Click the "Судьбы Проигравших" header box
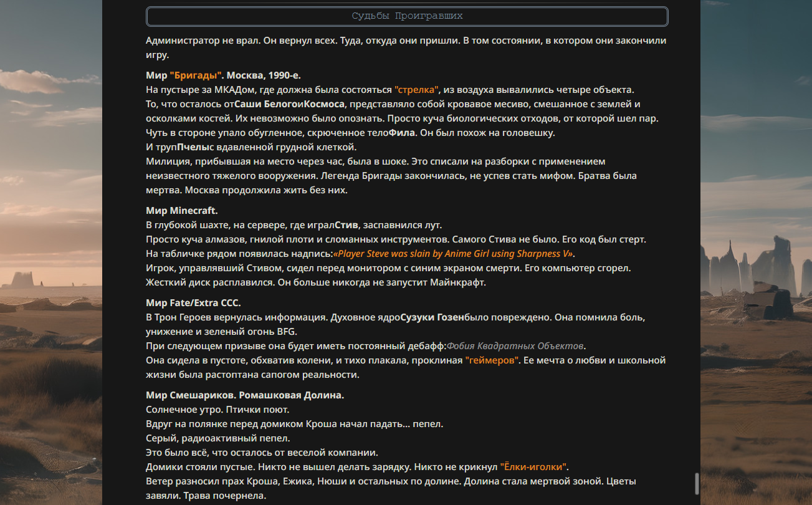The image size is (812, 505). tap(407, 16)
